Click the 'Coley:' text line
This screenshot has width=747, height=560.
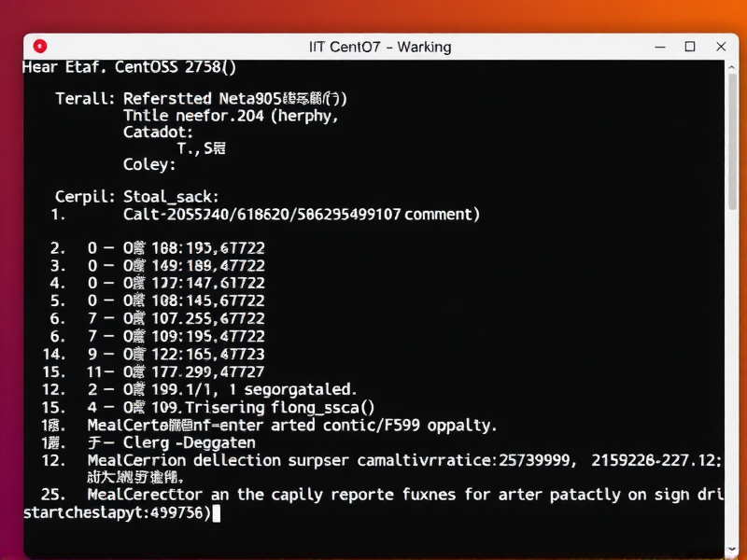tap(149, 165)
